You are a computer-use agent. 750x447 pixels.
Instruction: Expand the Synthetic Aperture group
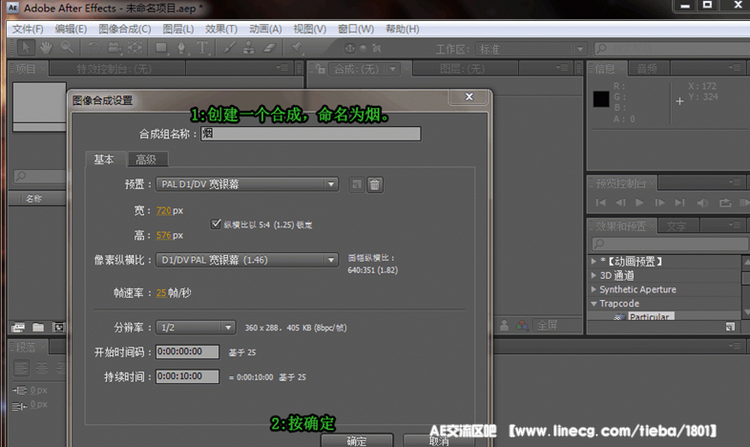(594, 289)
